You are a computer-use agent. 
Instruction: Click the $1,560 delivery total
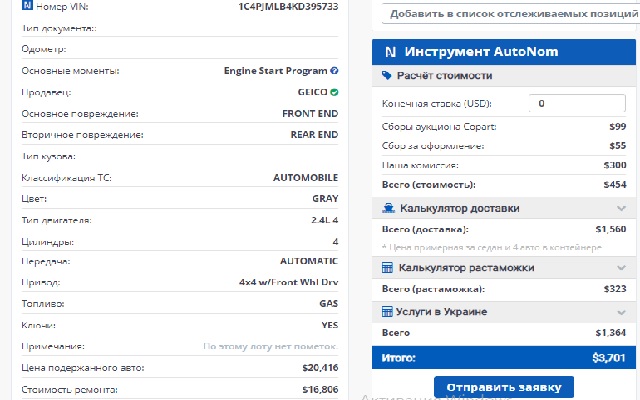[611, 229]
